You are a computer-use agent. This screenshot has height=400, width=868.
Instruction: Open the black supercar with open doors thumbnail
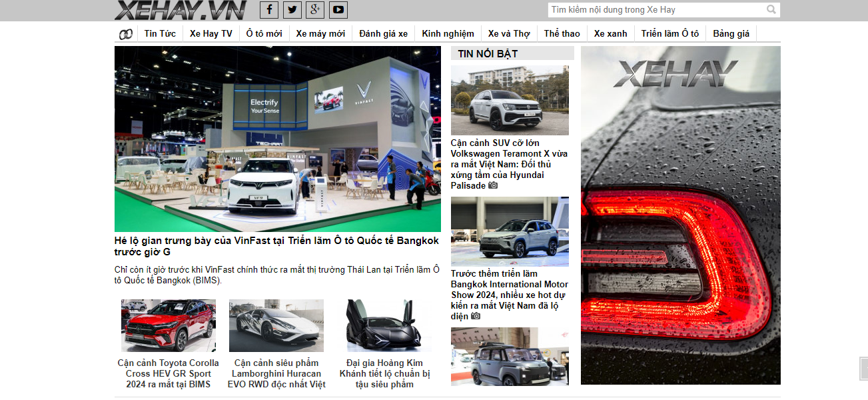385,325
